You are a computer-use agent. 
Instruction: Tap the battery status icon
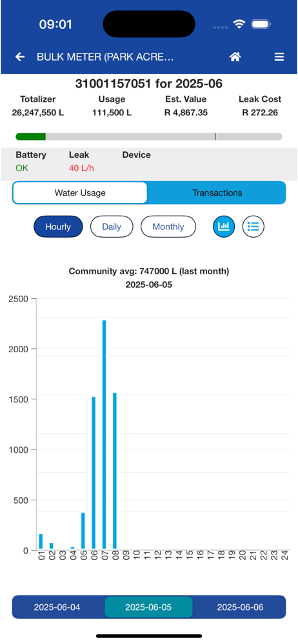(260, 24)
